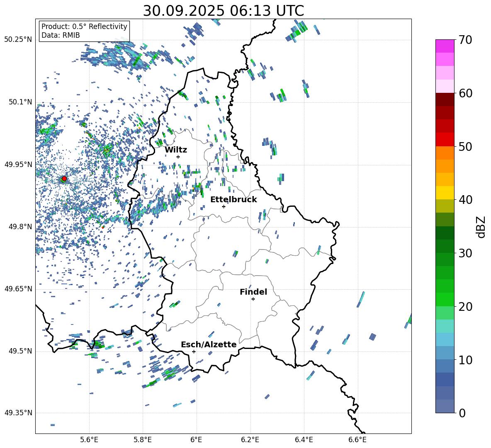Click the colorbar tick label 30

tap(465, 253)
